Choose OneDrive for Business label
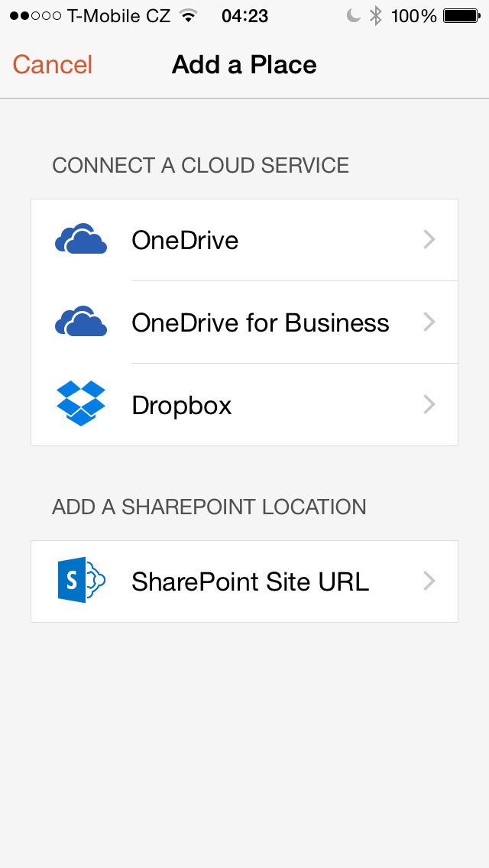The width and height of the screenshot is (489, 868). pos(261,322)
